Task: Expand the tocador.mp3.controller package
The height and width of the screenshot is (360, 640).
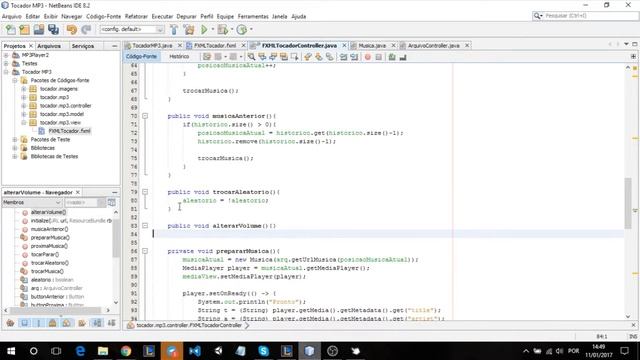Action: coord(24,106)
